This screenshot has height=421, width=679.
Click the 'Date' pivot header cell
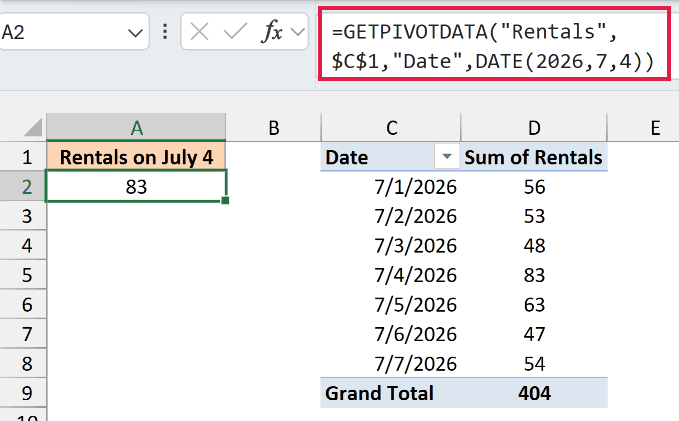click(x=391, y=157)
